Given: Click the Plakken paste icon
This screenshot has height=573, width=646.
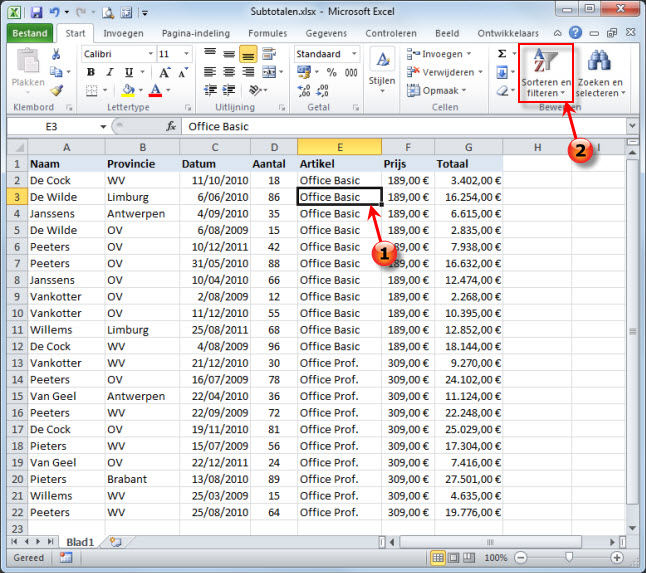Looking at the screenshot, I should (x=28, y=62).
